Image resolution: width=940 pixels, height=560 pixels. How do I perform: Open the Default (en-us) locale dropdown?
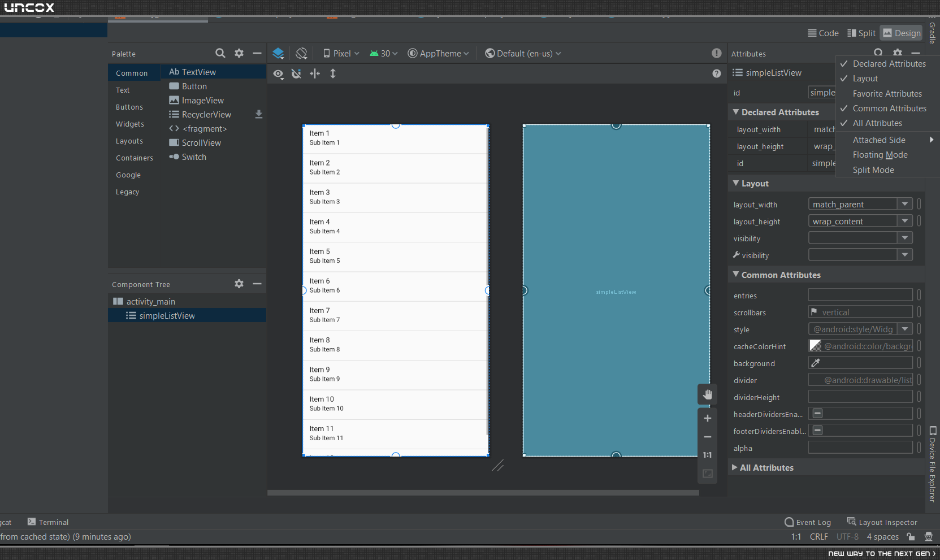point(523,53)
